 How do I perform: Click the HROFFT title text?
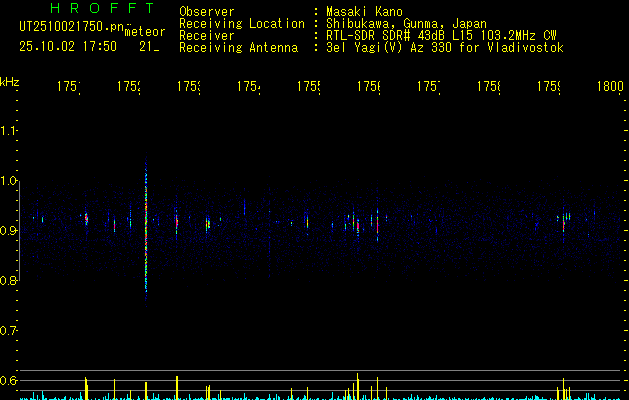click(x=102, y=8)
